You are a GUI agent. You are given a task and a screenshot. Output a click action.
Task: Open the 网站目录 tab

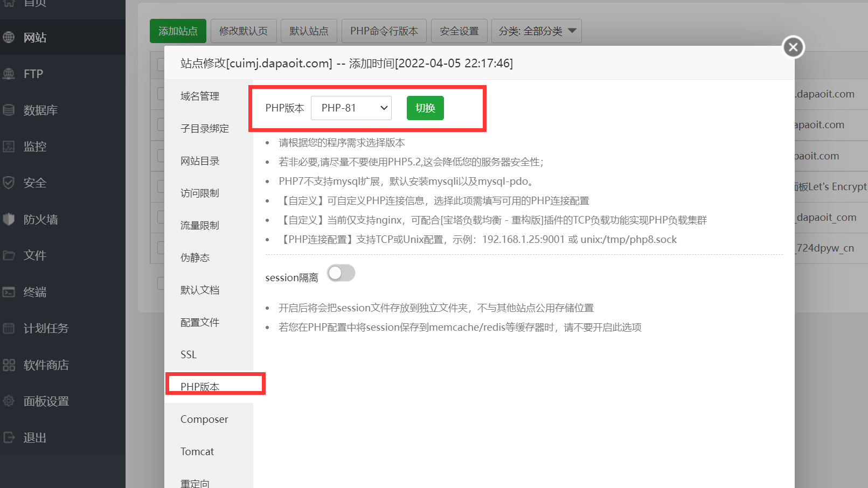[x=209, y=161]
